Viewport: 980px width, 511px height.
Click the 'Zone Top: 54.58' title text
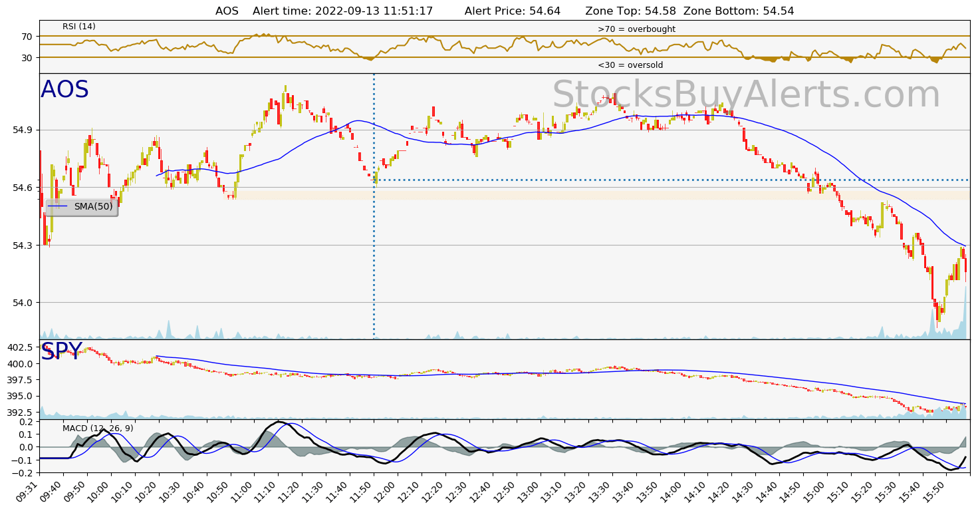tap(630, 11)
